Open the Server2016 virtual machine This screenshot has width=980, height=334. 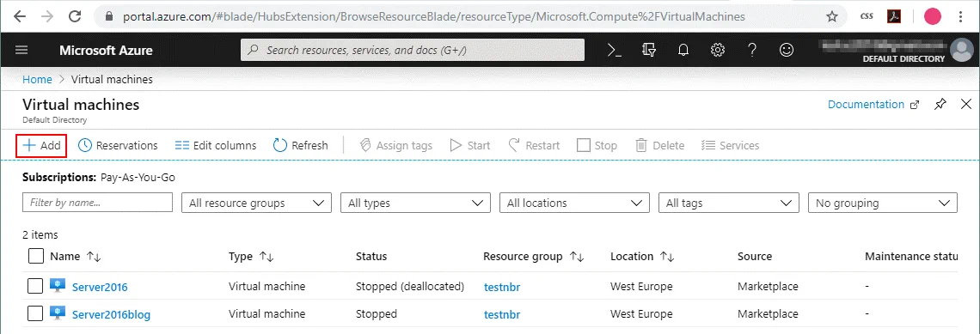(x=100, y=287)
